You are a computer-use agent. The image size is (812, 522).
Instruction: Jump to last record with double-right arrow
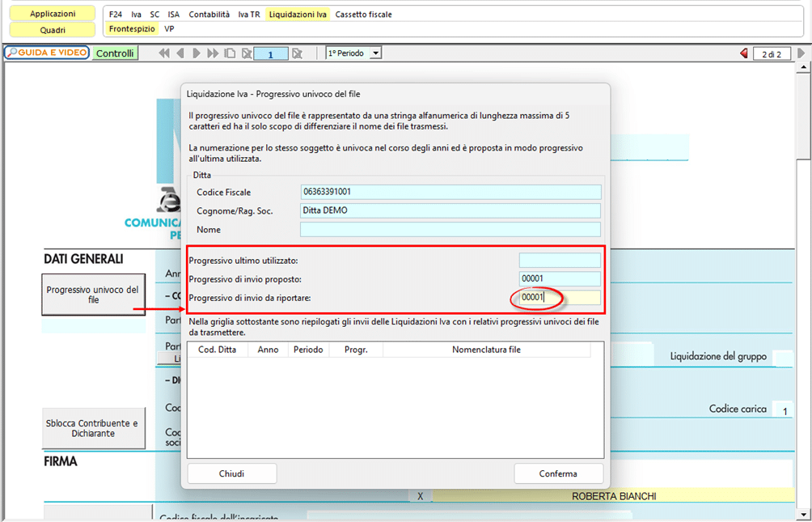(x=213, y=53)
